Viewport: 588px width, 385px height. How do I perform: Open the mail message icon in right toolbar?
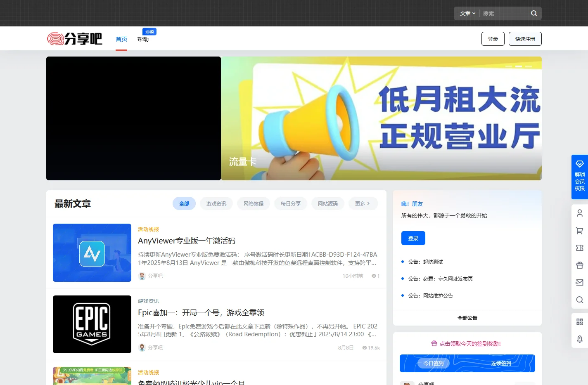[x=580, y=283]
